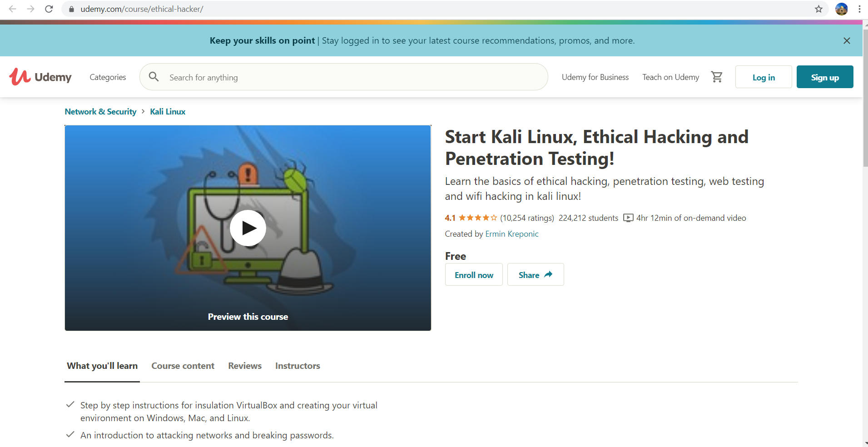Open instructor Ermin Kreponic's profile

click(512, 234)
